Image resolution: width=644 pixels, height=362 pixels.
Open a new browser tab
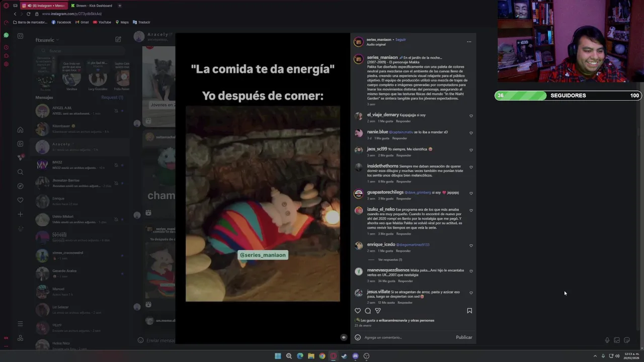[x=120, y=6]
